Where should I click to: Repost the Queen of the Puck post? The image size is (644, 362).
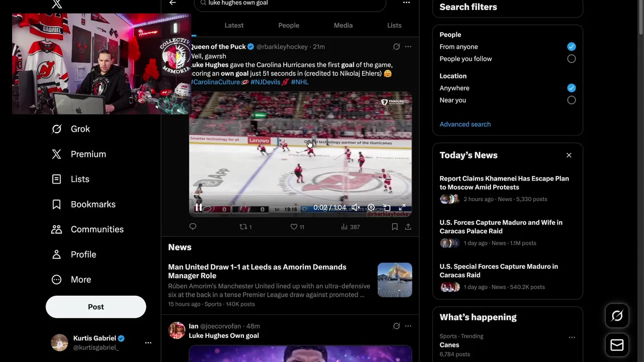246,227
